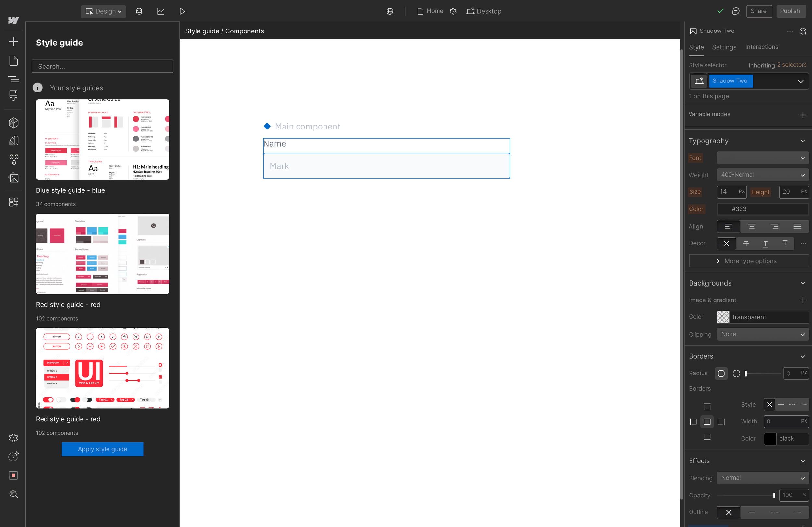Open the Components cube icon
The width and height of the screenshot is (812, 527).
13,123
